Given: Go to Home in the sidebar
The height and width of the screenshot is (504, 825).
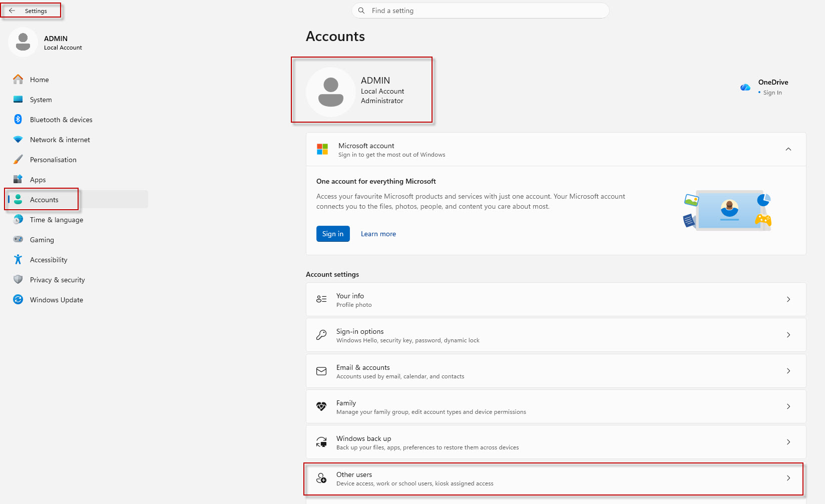Looking at the screenshot, I should tap(78, 80).
